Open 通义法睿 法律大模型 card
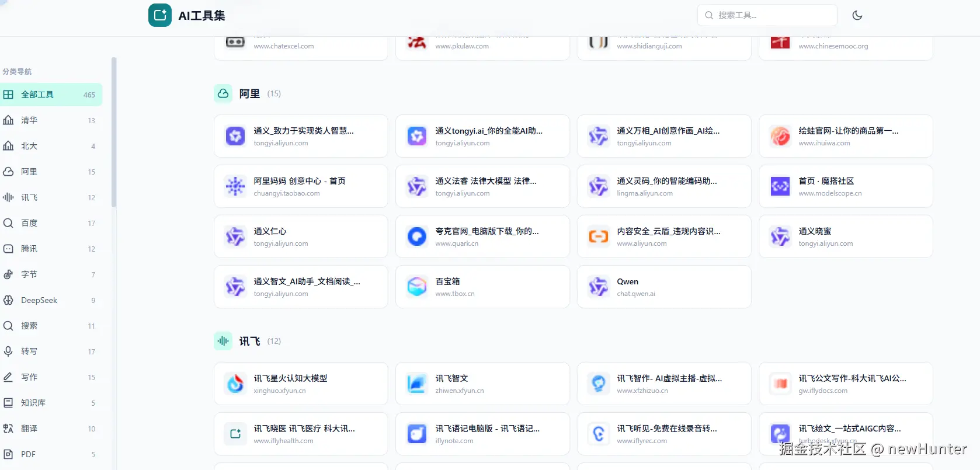 (x=482, y=186)
